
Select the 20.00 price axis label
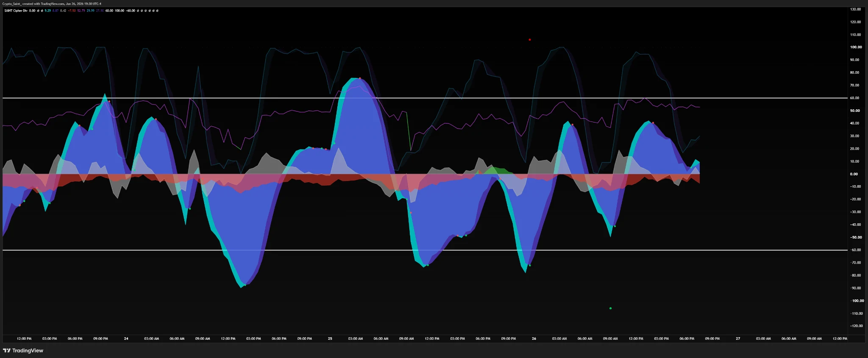854,149
